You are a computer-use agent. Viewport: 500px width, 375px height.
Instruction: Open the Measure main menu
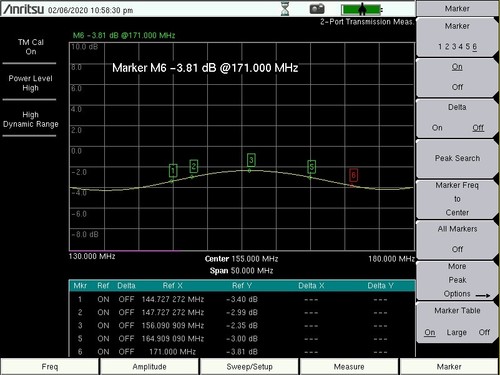pyautogui.click(x=349, y=367)
